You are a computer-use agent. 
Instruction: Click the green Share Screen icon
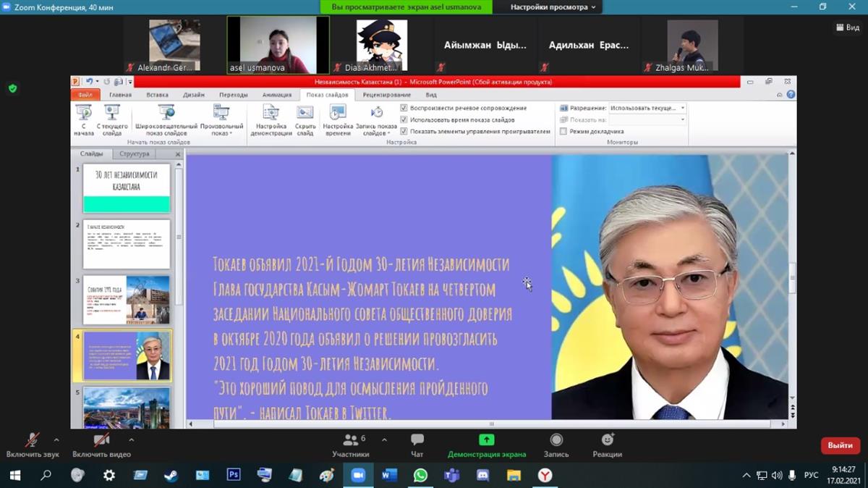[x=487, y=440]
